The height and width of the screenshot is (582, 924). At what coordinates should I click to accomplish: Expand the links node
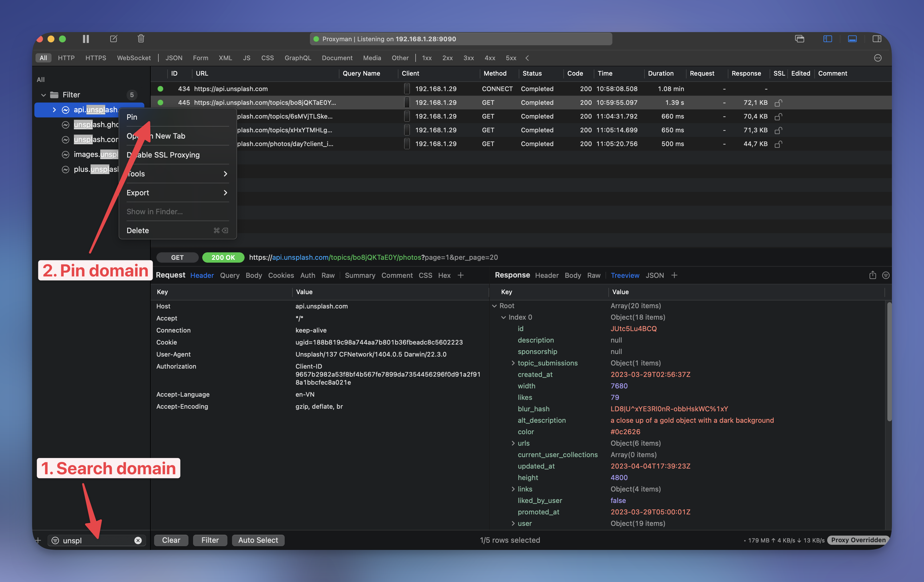coord(513,489)
